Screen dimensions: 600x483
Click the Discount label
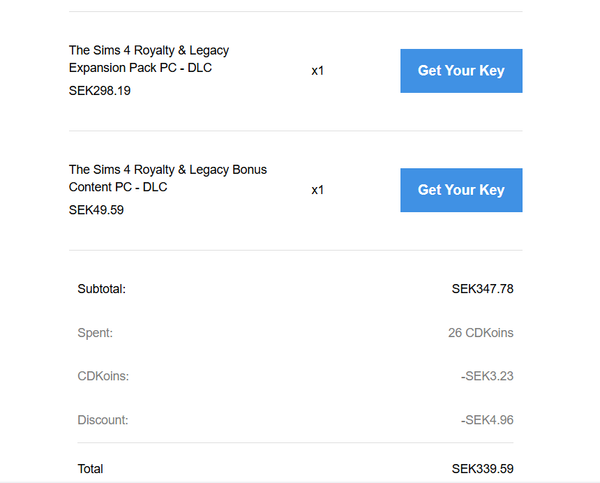pos(103,420)
